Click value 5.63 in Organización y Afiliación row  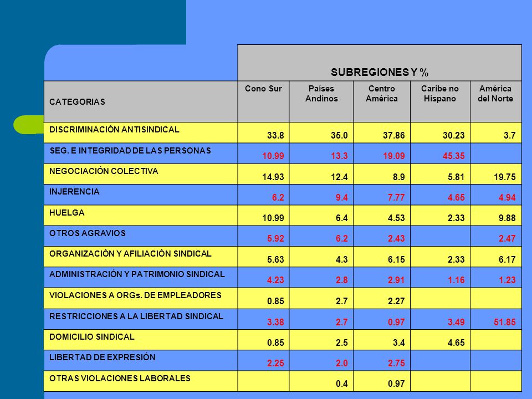275,259
